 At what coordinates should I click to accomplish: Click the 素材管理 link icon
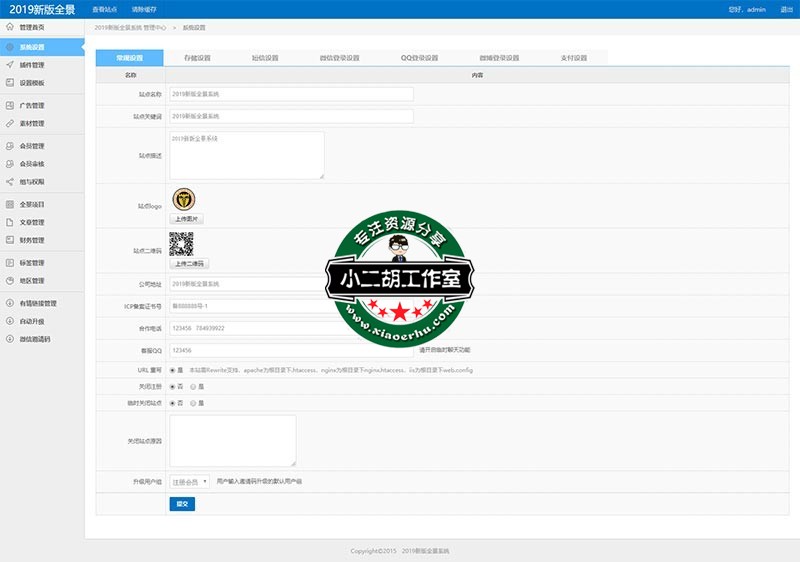pos(9,124)
